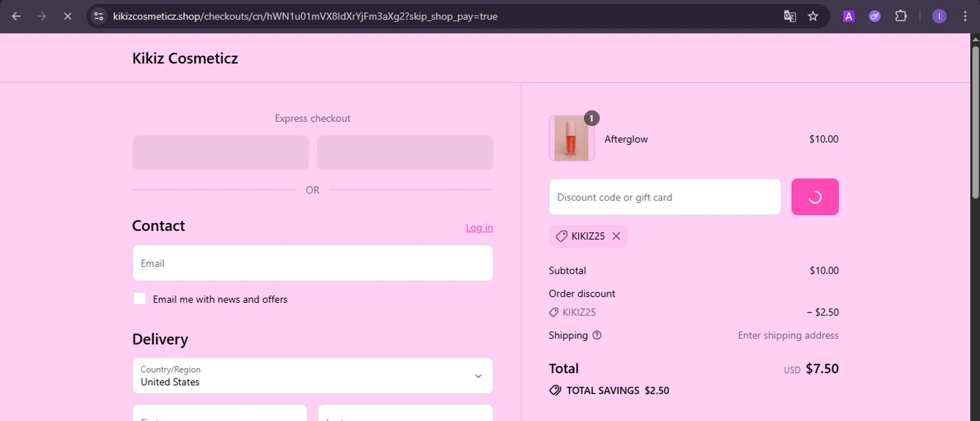Focus the discount code or gift card field

(x=665, y=197)
